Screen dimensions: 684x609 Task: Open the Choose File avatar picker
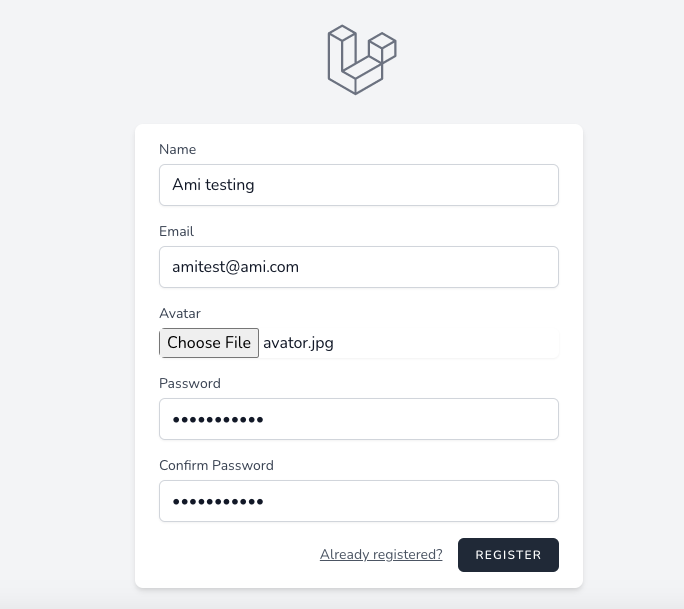click(209, 343)
